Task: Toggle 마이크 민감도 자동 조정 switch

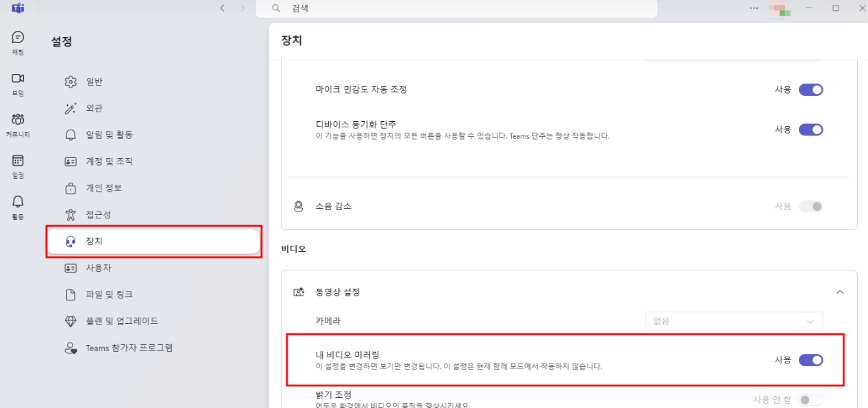Action: 810,90
